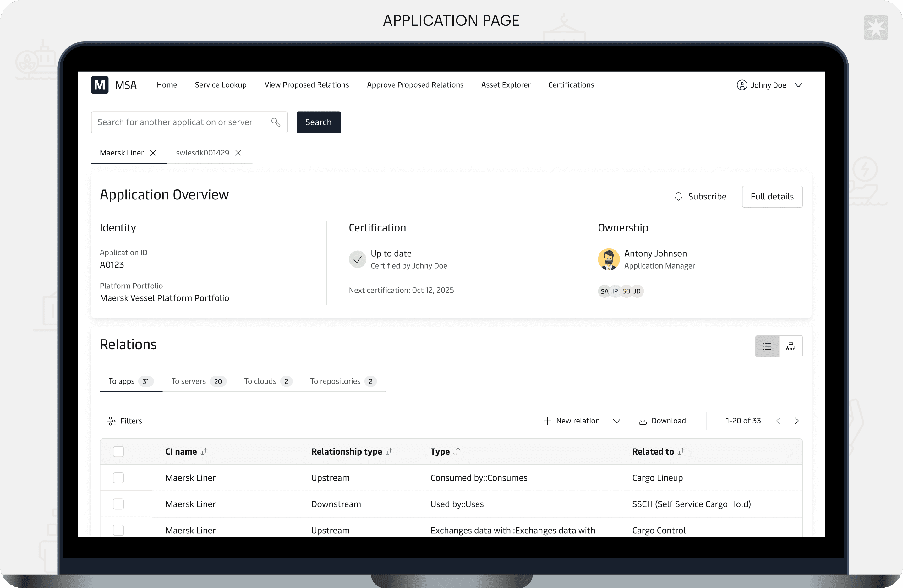The width and height of the screenshot is (903, 588).
Task: Click the magnifier icon in search field
Action: coord(276,122)
